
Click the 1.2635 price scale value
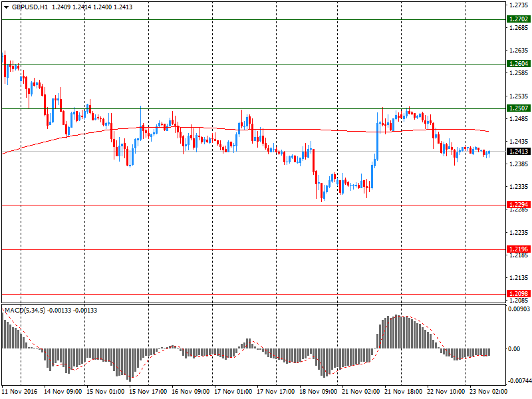[x=519, y=51]
